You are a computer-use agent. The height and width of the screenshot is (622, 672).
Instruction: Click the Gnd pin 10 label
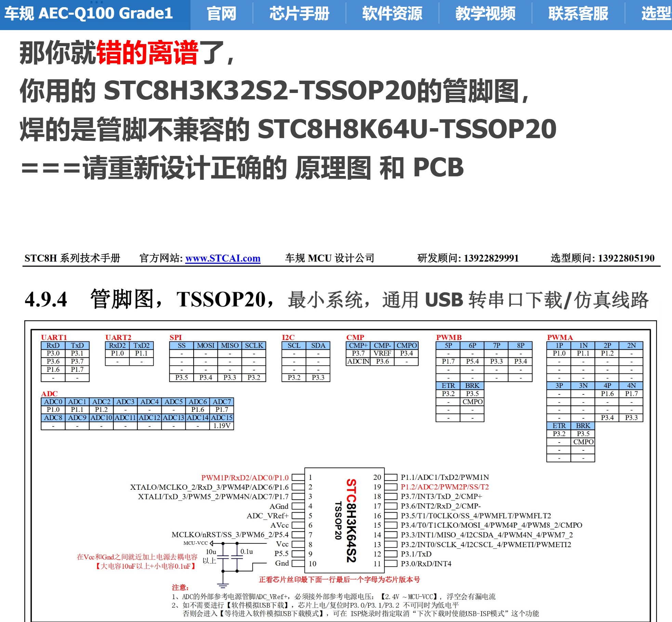pyautogui.click(x=282, y=563)
